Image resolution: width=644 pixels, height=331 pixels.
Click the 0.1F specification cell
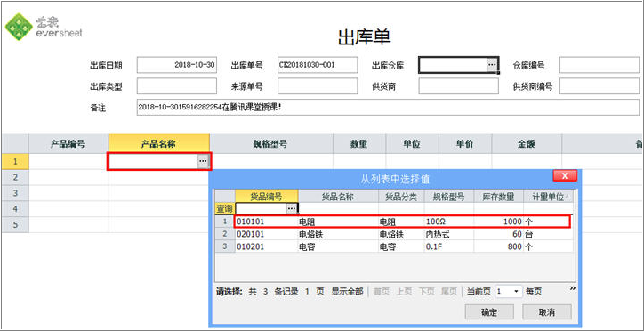pos(449,246)
